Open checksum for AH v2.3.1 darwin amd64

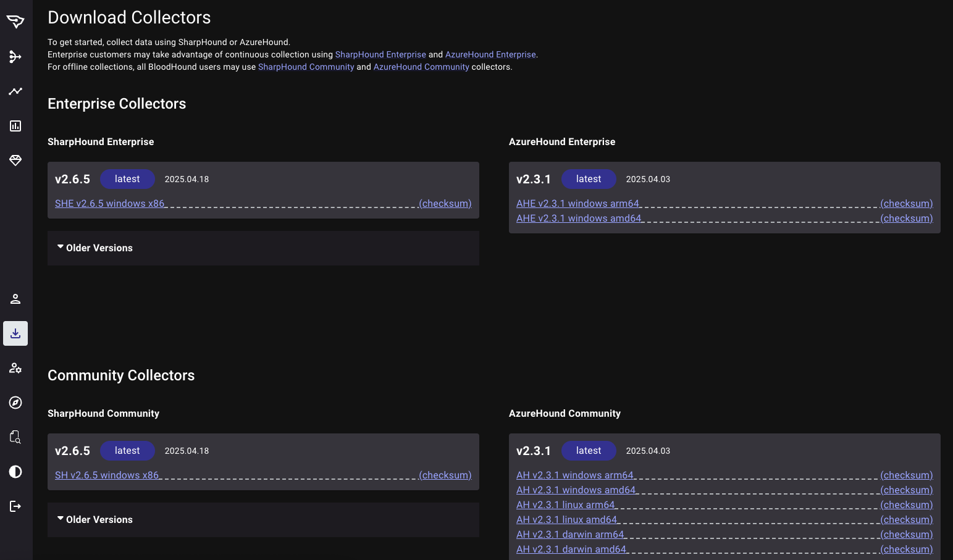point(906,549)
